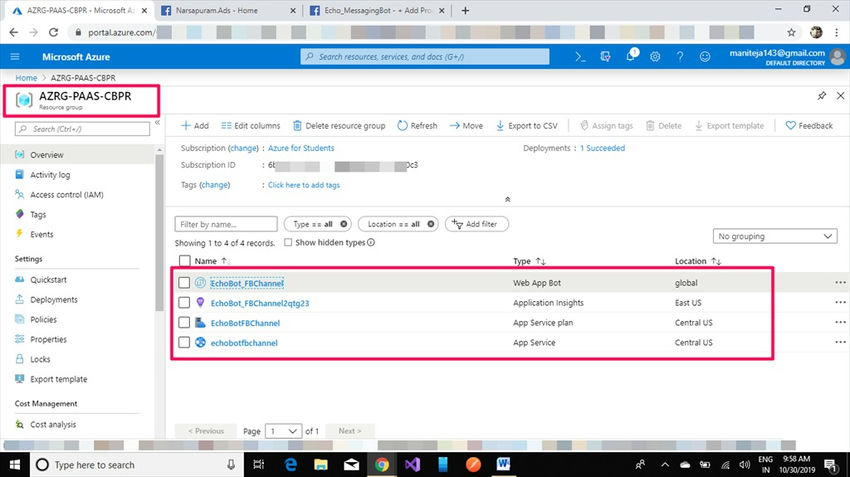This screenshot has width=850, height=477.
Task: Check the EchoBotFBChannel plan row checkbox
Action: point(184,323)
